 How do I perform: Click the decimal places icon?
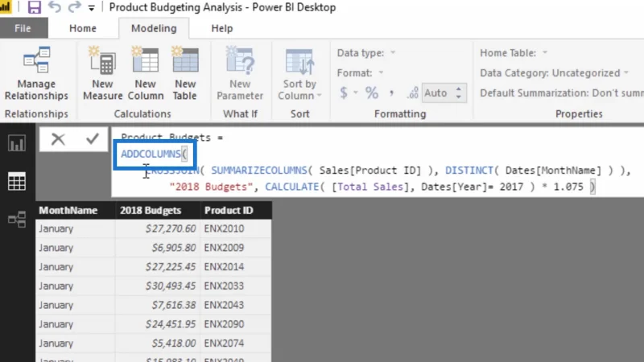pyautogui.click(x=412, y=93)
